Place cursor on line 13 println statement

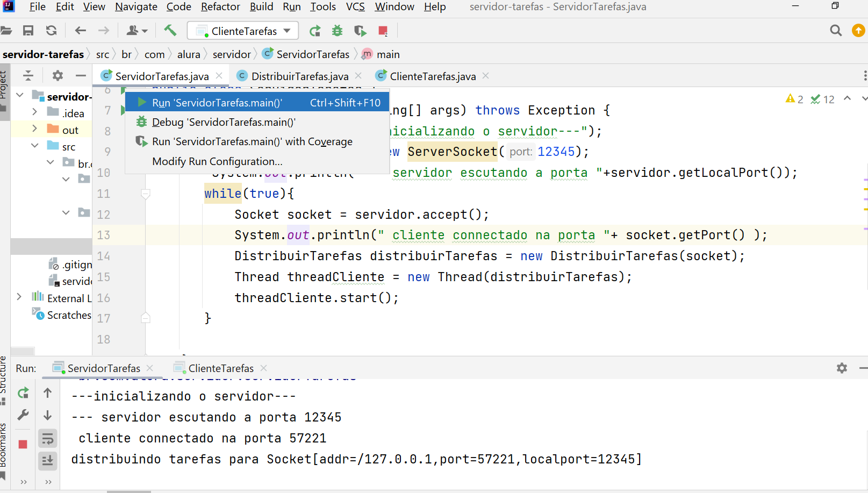[500, 235]
